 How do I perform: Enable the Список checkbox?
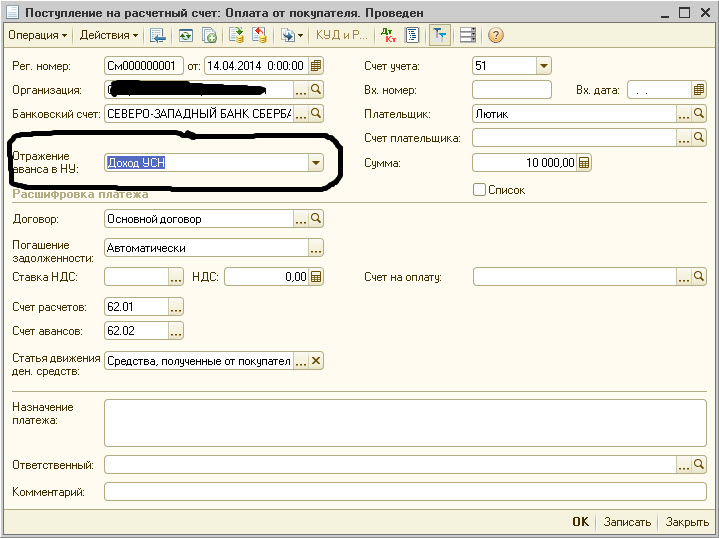479,189
